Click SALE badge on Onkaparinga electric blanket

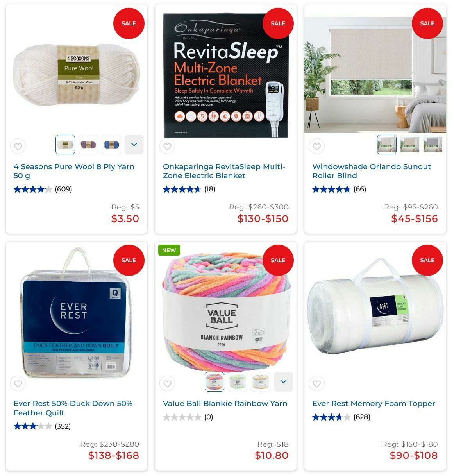tap(278, 23)
